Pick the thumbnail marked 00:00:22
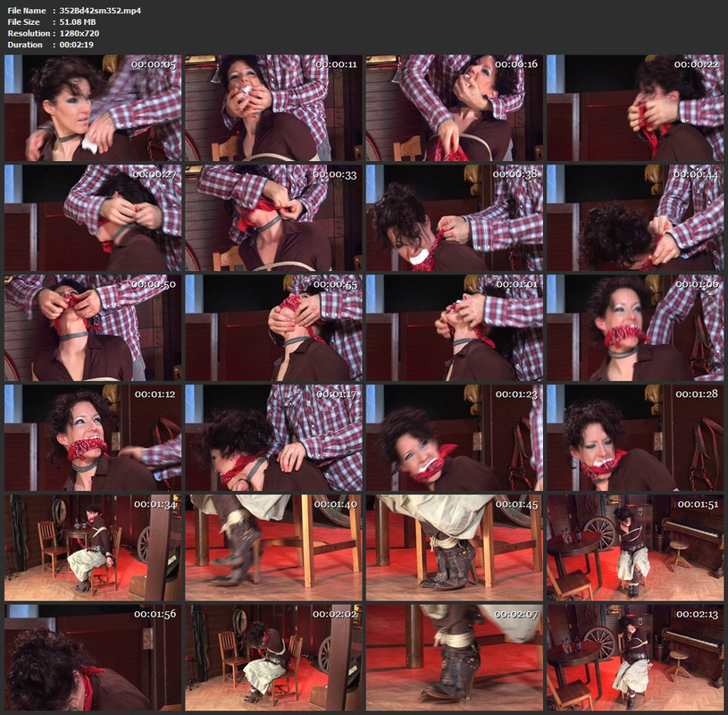The image size is (728, 715). point(635,108)
